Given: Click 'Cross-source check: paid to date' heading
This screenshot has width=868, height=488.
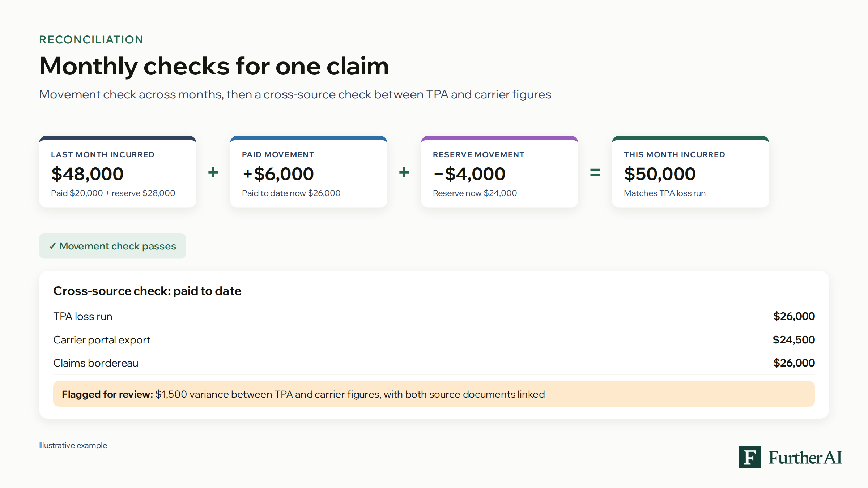Looking at the screenshot, I should [147, 291].
